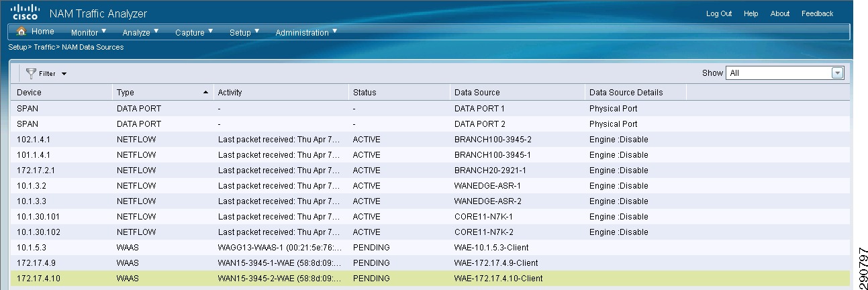The height and width of the screenshot is (290, 868).
Task: Open the Monitor menu
Action: coord(89,32)
